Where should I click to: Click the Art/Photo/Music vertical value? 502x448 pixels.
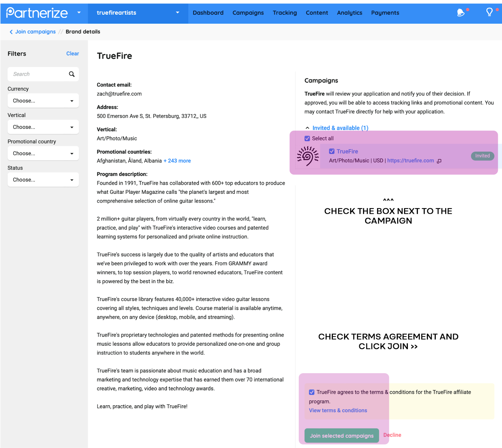[x=117, y=138]
